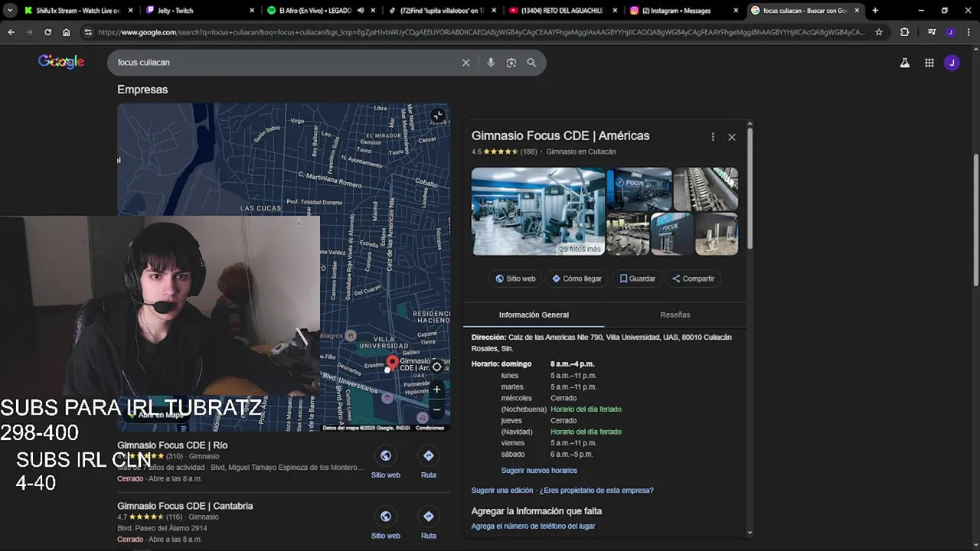Image resolution: width=980 pixels, height=551 pixels.
Task: Click the focus culiacan search field
Action: click(283, 63)
